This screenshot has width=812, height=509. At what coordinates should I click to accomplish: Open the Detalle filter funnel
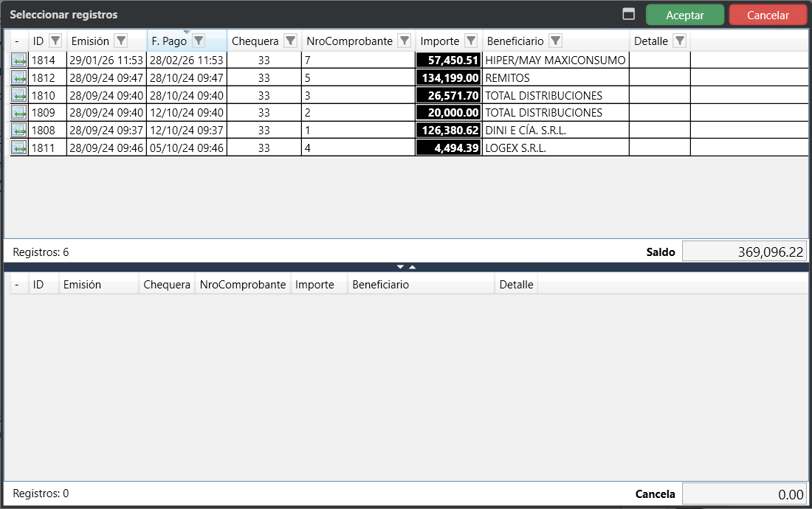[680, 41]
